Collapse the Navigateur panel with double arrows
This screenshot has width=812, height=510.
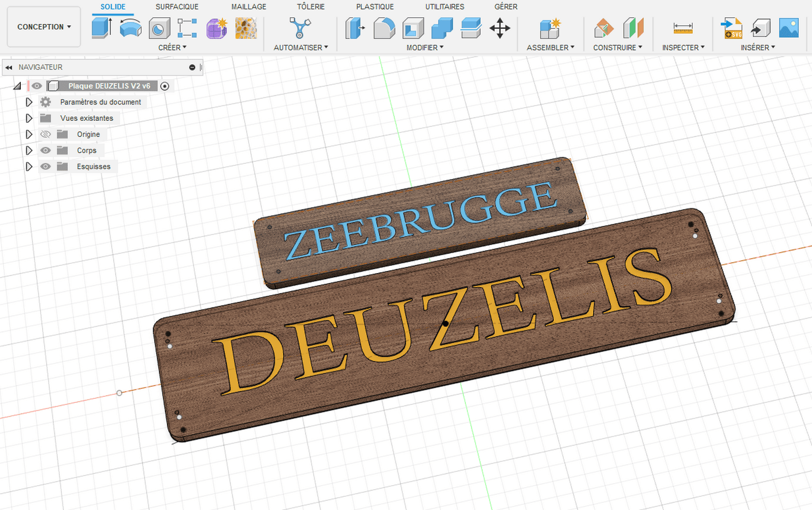pyautogui.click(x=9, y=67)
